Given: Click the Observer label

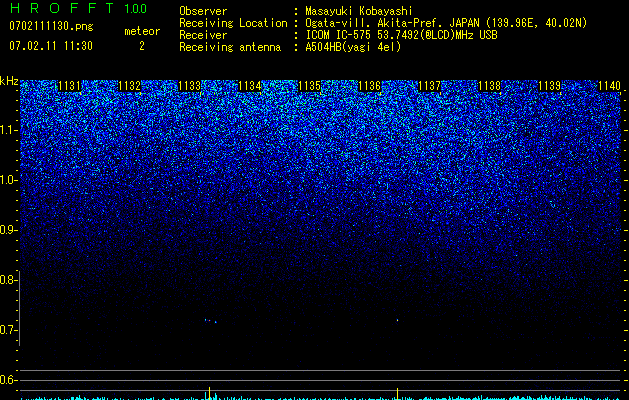Looking at the screenshot, I should (203, 11).
